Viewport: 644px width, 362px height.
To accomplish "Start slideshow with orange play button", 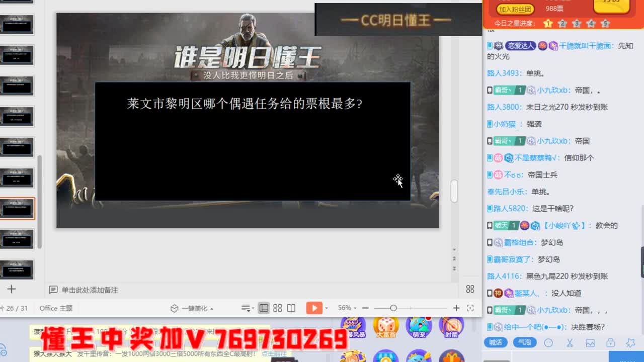I will [314, 308].
